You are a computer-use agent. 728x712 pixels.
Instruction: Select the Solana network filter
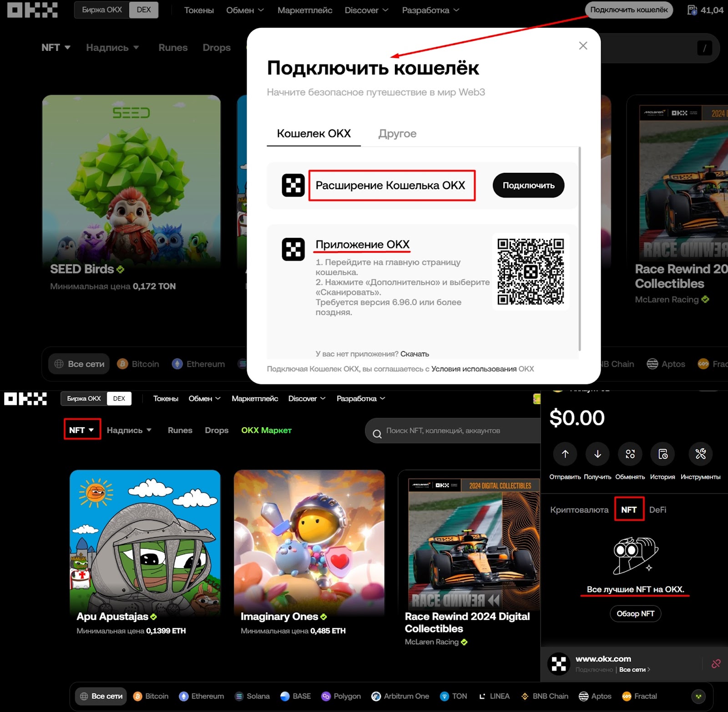(252, 696)
